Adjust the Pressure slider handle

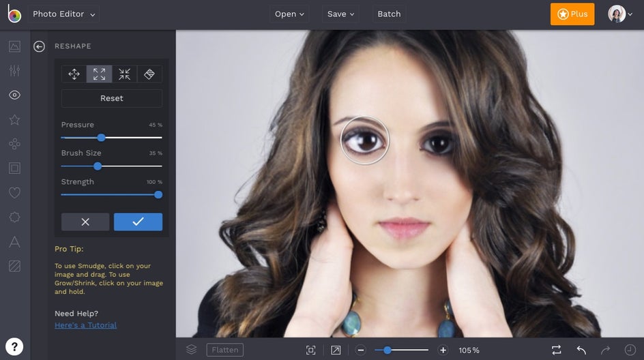coord(101,138)
